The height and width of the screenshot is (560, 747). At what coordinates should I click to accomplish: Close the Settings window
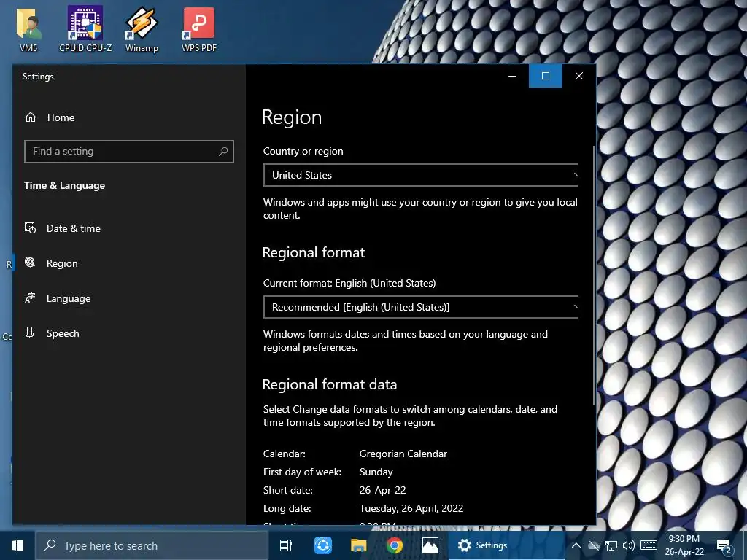[578, 76]
